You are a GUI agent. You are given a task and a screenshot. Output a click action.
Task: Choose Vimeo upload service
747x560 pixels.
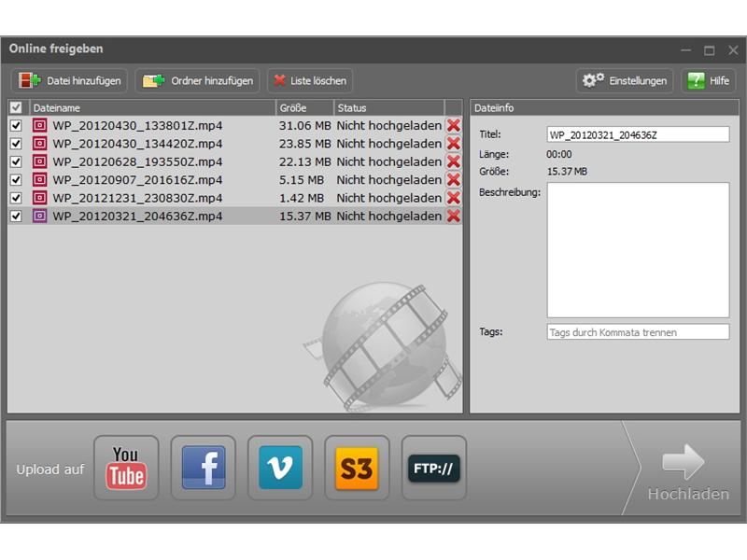(x=280, y=468)
